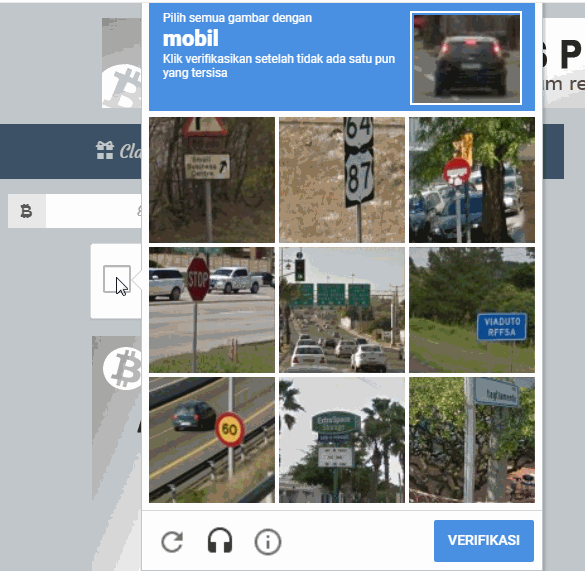Click the Bitcoin address input field
The height and width of the screenshot is (571, 585).
click(x=93, y=211)
